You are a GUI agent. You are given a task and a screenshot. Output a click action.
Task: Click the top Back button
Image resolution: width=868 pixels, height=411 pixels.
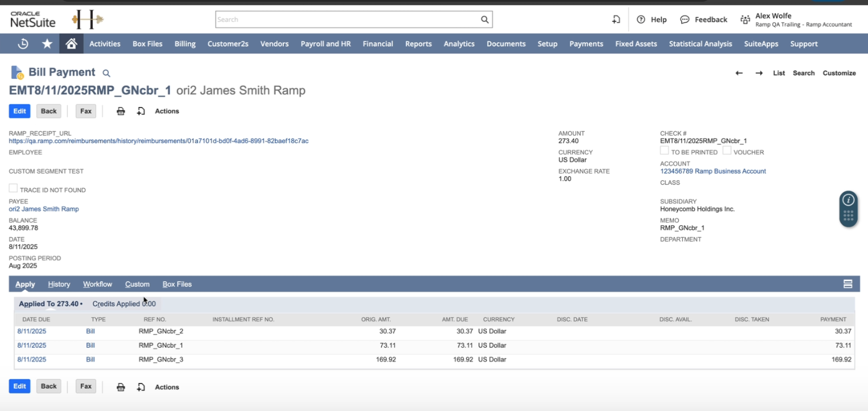click(49, 111)
